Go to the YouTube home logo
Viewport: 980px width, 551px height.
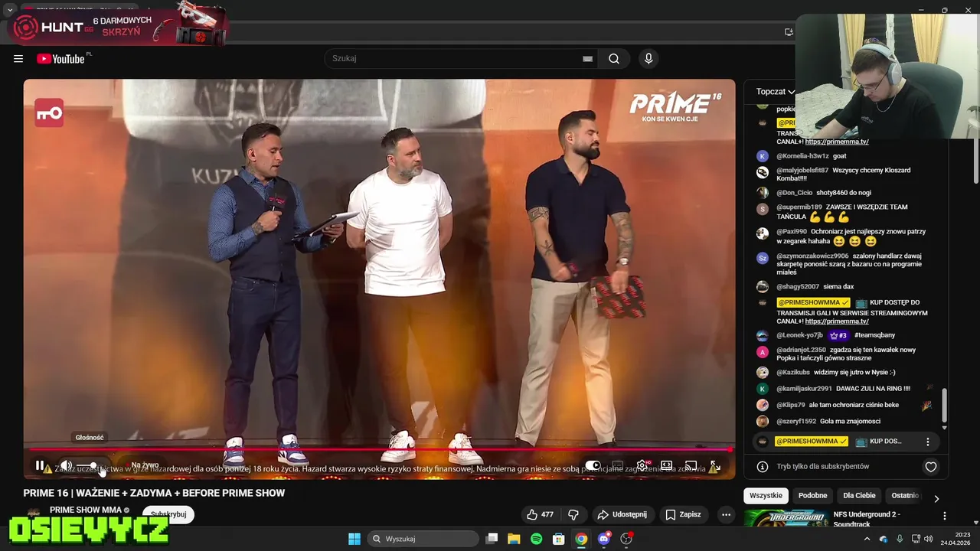pos(60,59)
